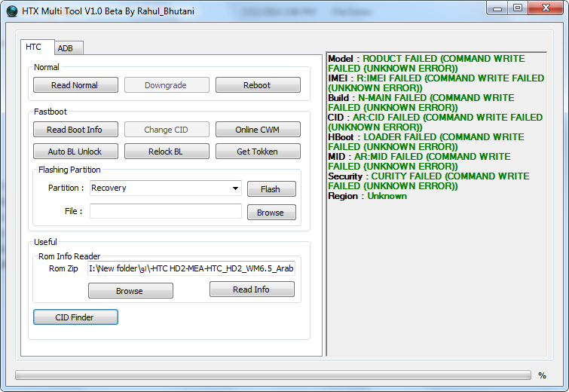This screenshot has width=569, height=392.
Task: Click the IMEI line in output log
Action: click(x=436, y=83)
